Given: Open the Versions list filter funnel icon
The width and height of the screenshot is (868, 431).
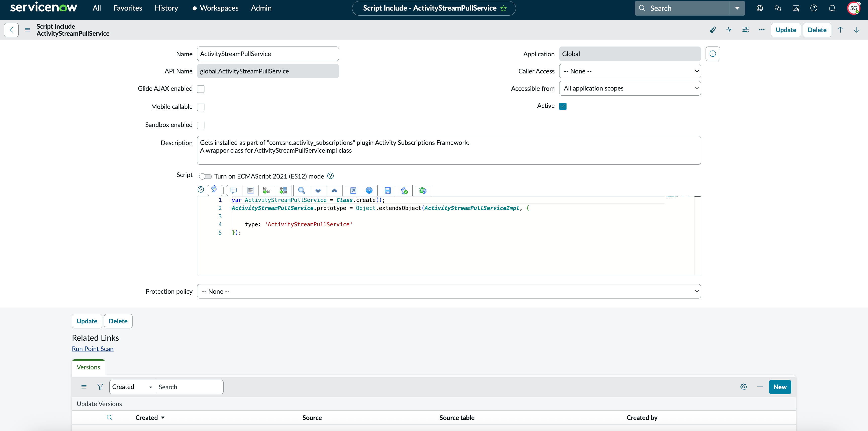Looking at the screenshot, I should [x=100, y=387].
